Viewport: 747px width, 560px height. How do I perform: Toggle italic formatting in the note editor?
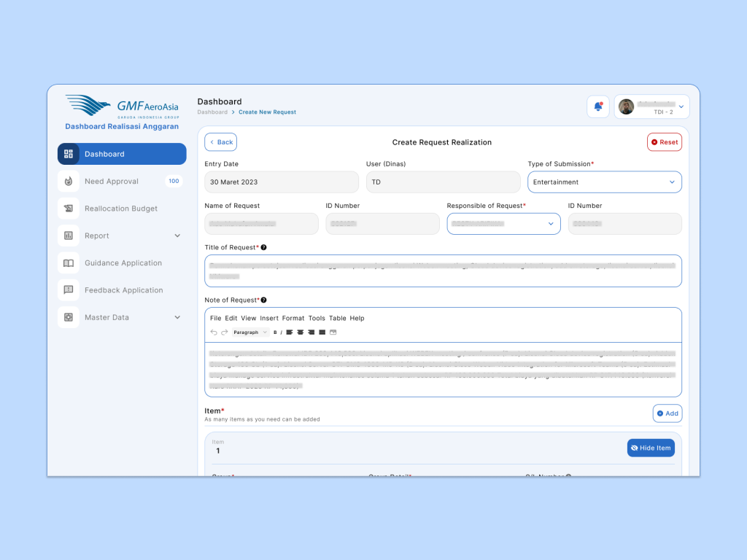(x=282, y=332)
